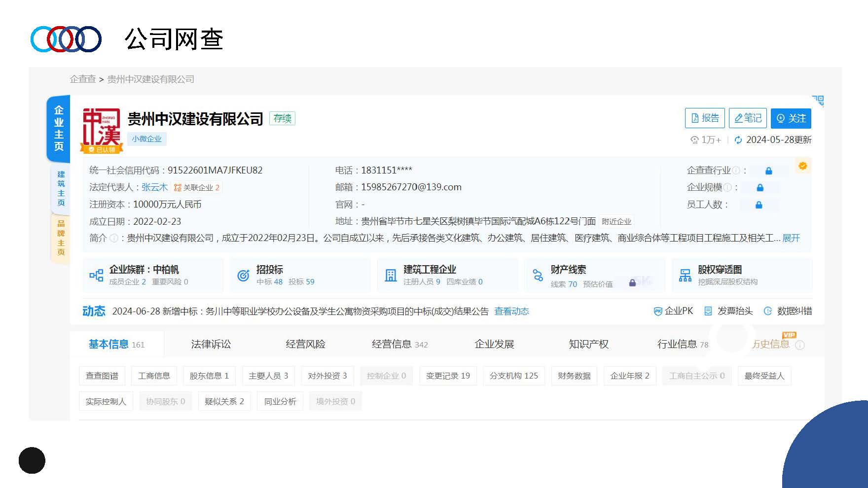Switch to 经营风险 tab
Screen dimensions: 868x488
coord(305,344)
